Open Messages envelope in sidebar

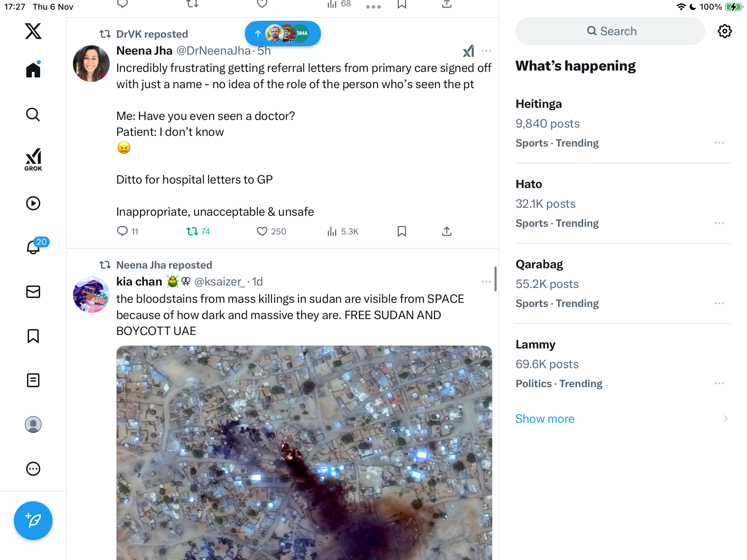pos(33,292)
